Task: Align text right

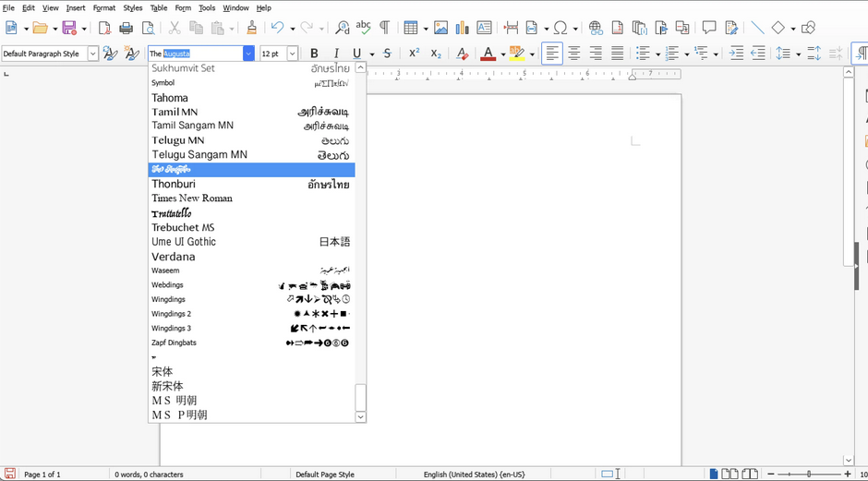Action: (596, 54)
